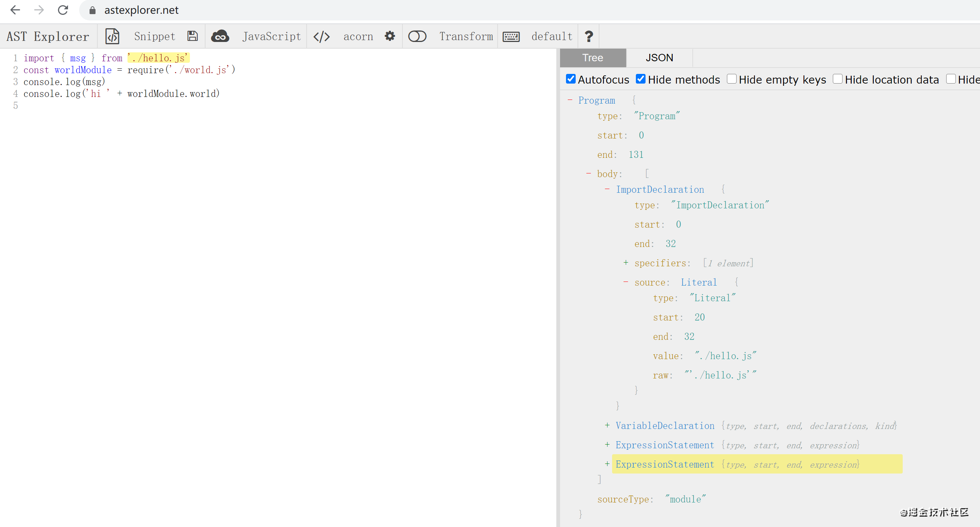This screenshot has width=980, height=527.
Task: Toggle the Transform switch
Action: (x=417, y=36)
